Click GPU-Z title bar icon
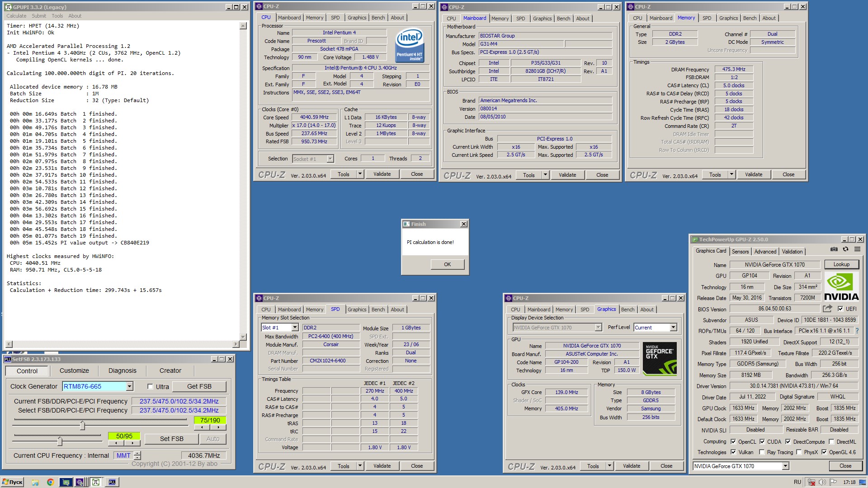This screenshot has width=868, height=488. coord(695,239)
